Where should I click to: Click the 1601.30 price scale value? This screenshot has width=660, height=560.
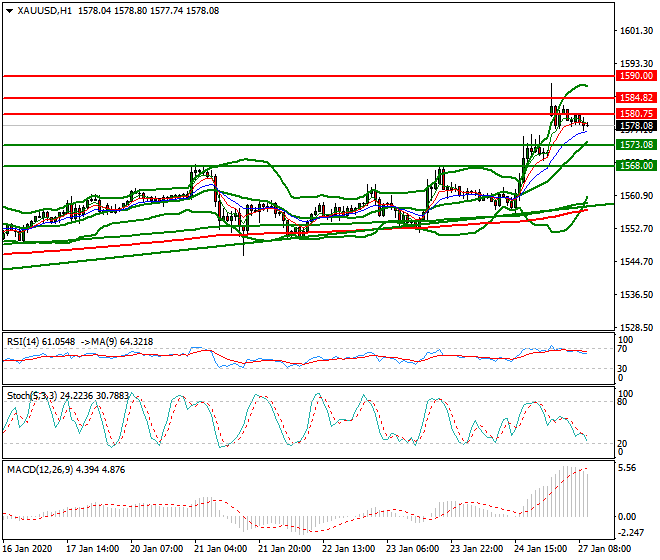click(x=636, y=31)
